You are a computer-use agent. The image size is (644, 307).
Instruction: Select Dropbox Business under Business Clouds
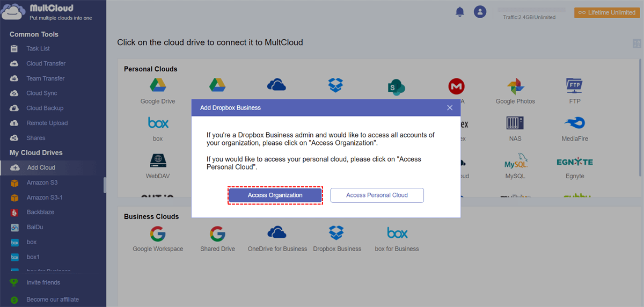click(336, 233)
